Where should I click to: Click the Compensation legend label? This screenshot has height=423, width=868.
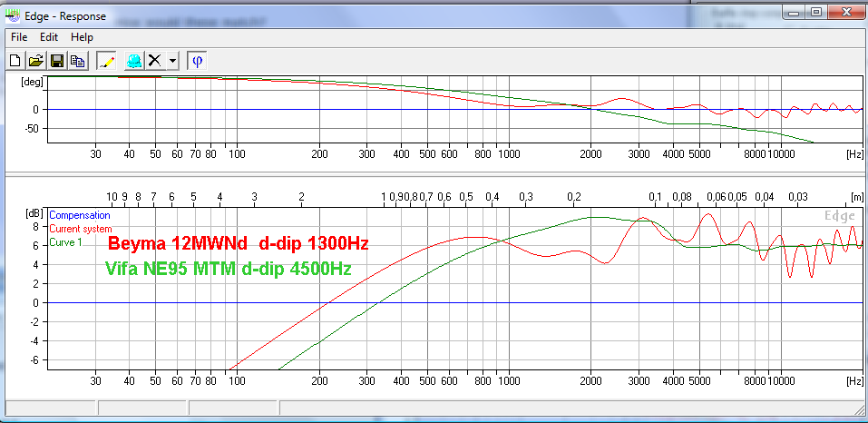80,216
